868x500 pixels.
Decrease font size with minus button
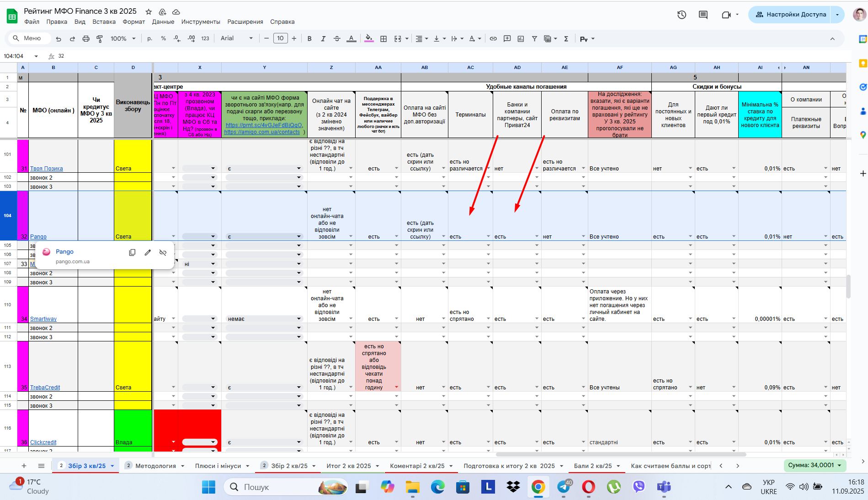point(266,39)
